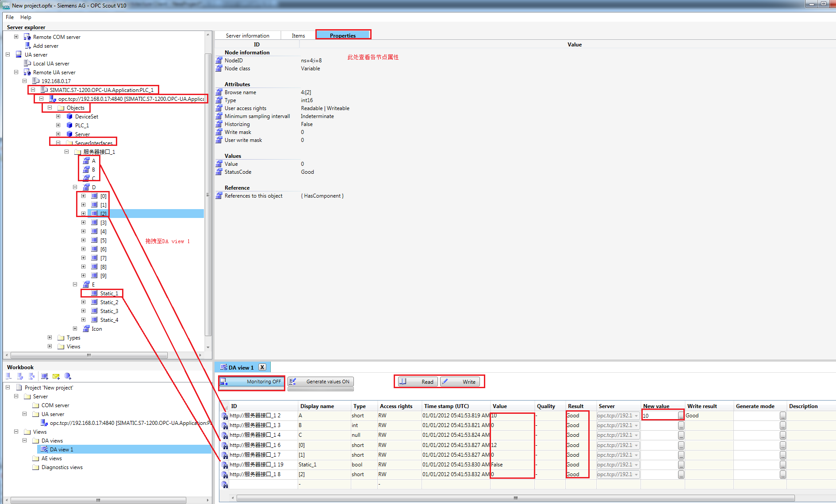Open the Server dropdown for row B
This screenshot has height=504, width=836.
636,425
